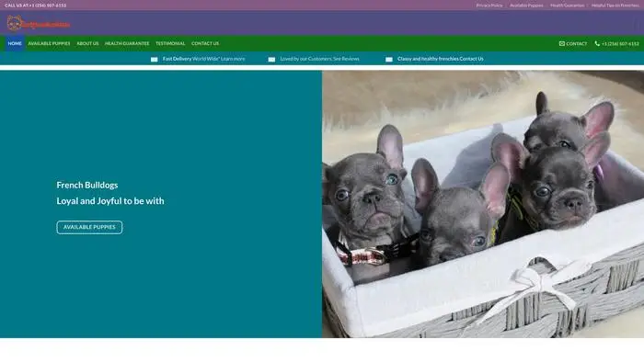Viewport: 644px width, 362px height.
Task: Open Helpful Tips on Frenchies link
Action: [x=615, y=6]
